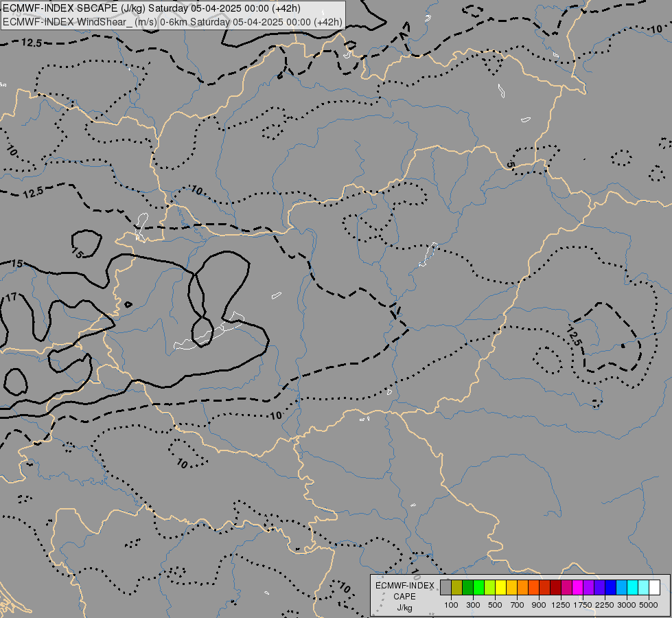This screenshot has width=672, height=618.
Task: Click the '1250' legend tick label
Action: click(561, 605)
